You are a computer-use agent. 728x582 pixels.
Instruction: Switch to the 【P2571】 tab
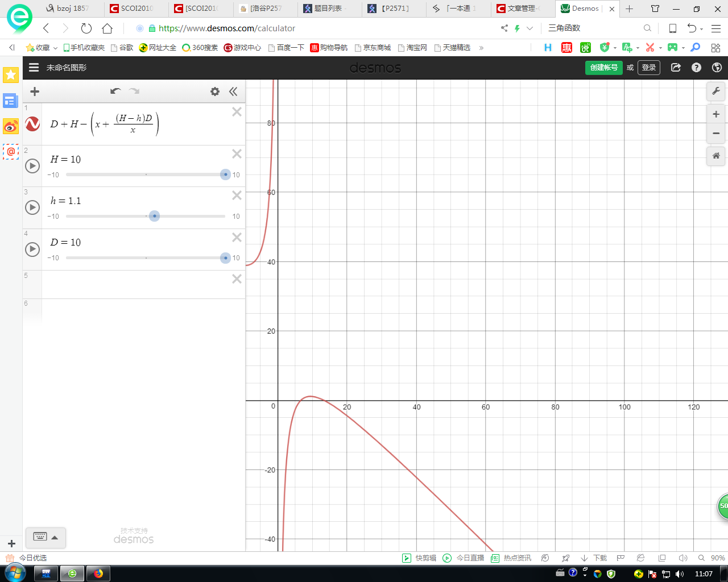point(395,9)
